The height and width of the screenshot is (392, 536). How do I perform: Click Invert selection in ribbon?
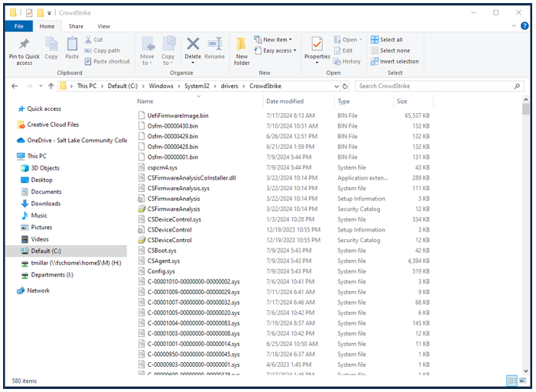pyautogui.click(x=395, y=62)
